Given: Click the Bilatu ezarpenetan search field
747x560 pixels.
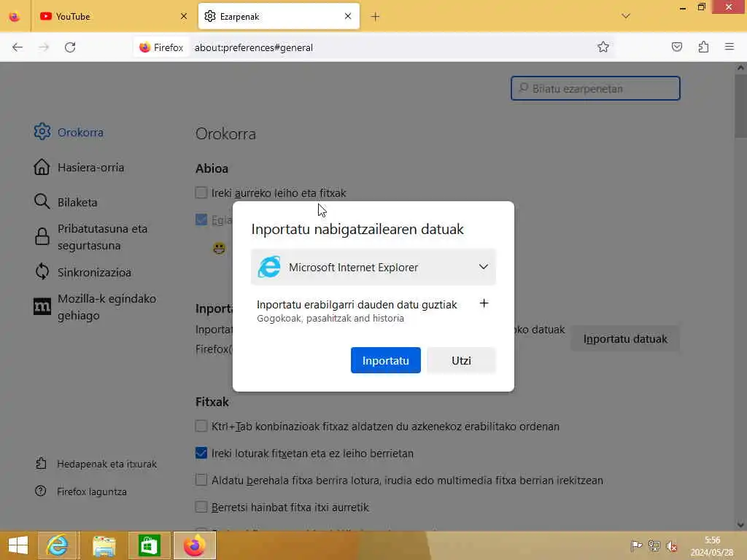Looking at the screenshot, I should point(595,88).
